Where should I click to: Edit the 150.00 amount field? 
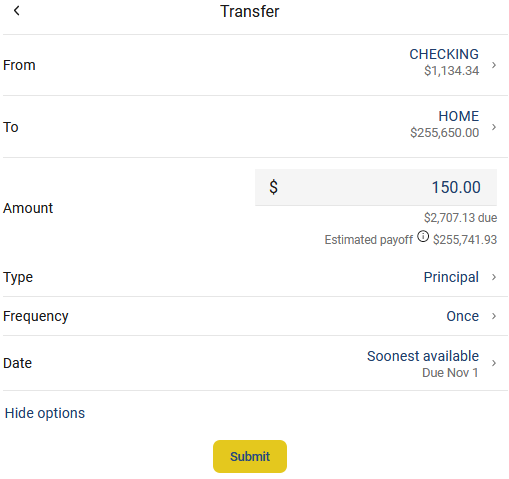(376, 187)
